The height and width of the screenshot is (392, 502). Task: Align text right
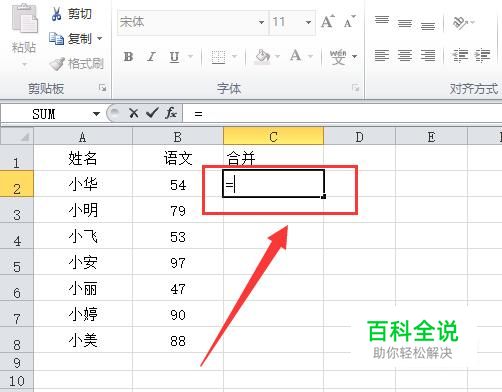(x=428, y=55)
